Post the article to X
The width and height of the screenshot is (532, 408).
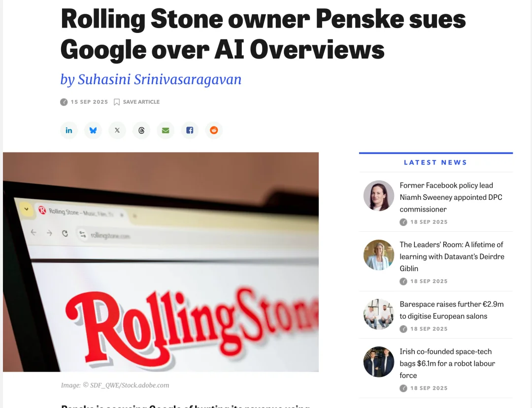click(117, 130)
